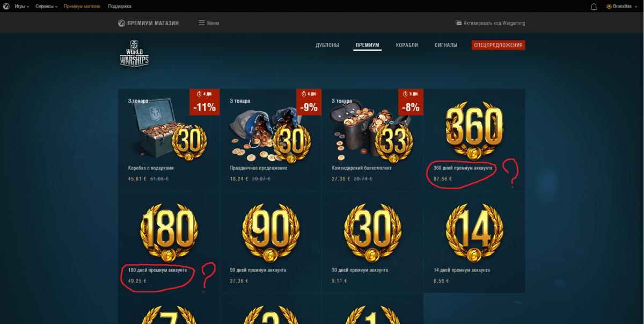Open the Bronxitas account dropdown
The width and height of the screenshot is (644, 324).
(621, 6)
